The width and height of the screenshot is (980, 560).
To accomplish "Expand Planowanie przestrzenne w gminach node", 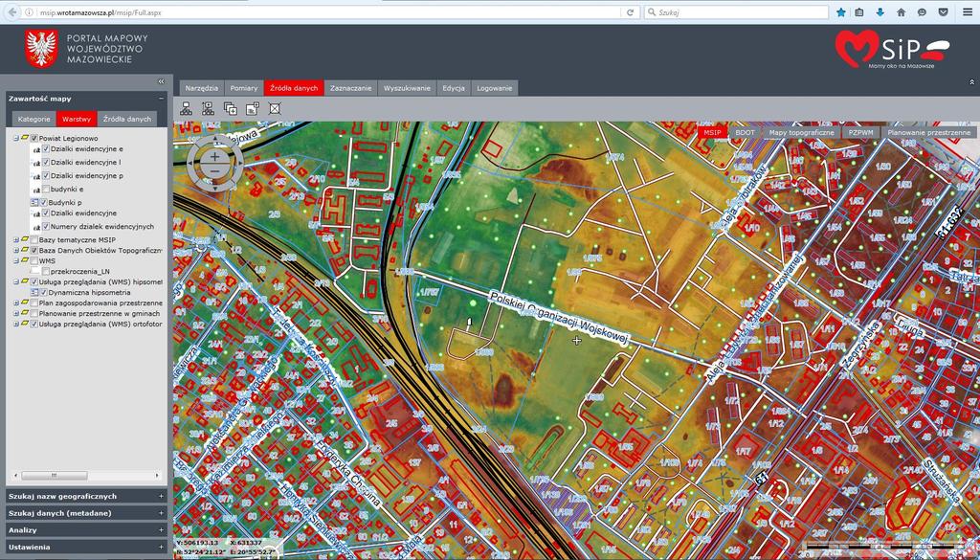I will point(16,313).
